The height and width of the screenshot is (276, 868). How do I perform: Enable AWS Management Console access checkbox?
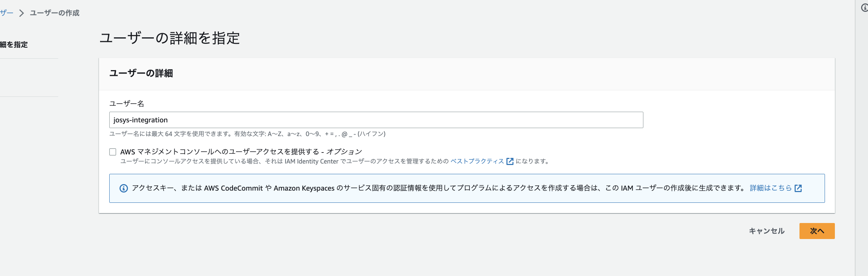click(x=113, y=152)
